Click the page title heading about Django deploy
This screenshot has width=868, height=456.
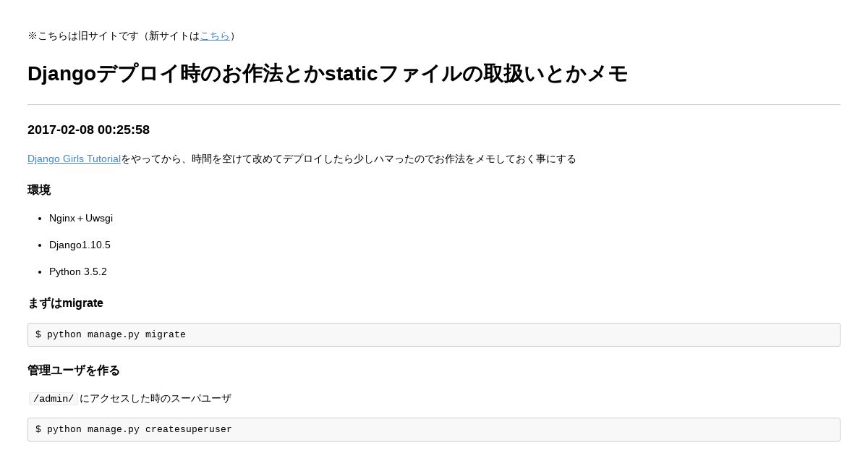[x=328, y=73]
